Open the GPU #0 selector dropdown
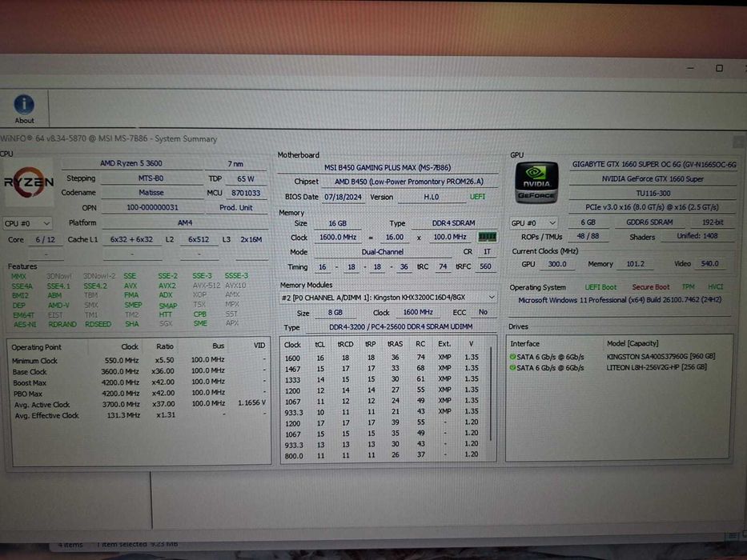747x560 pixels. [x=533, y=223]
